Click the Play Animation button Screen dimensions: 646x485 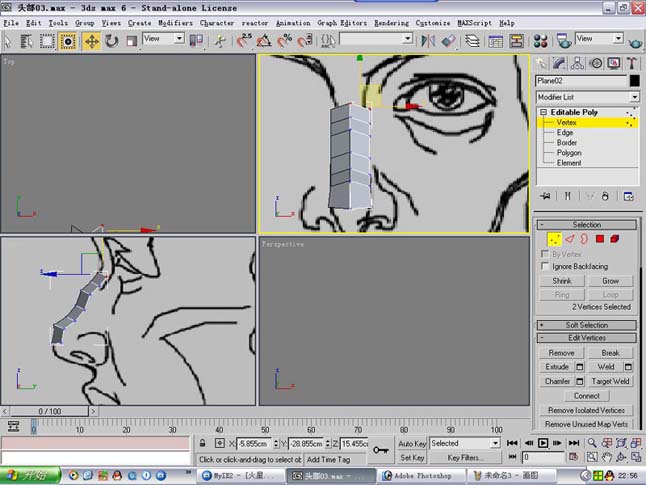(543, 443)
